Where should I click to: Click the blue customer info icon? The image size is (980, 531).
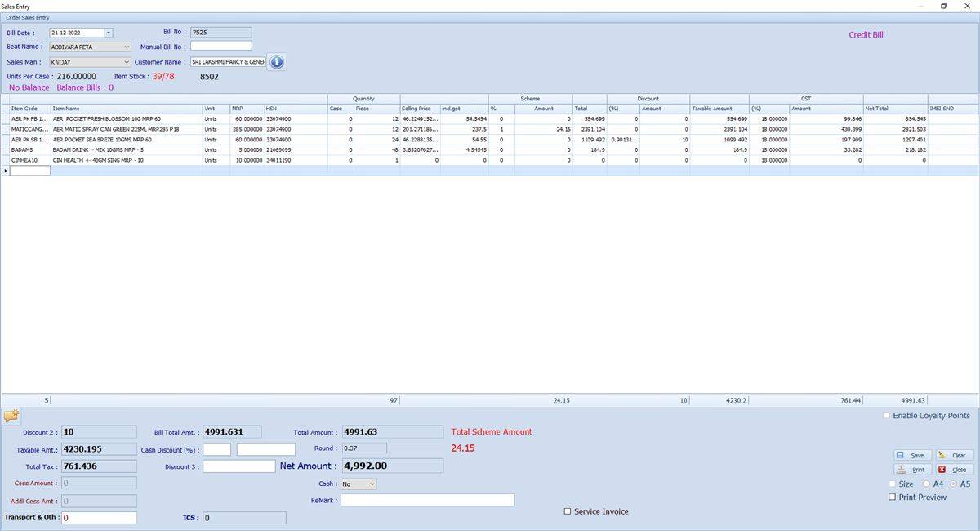pos(276,62)
